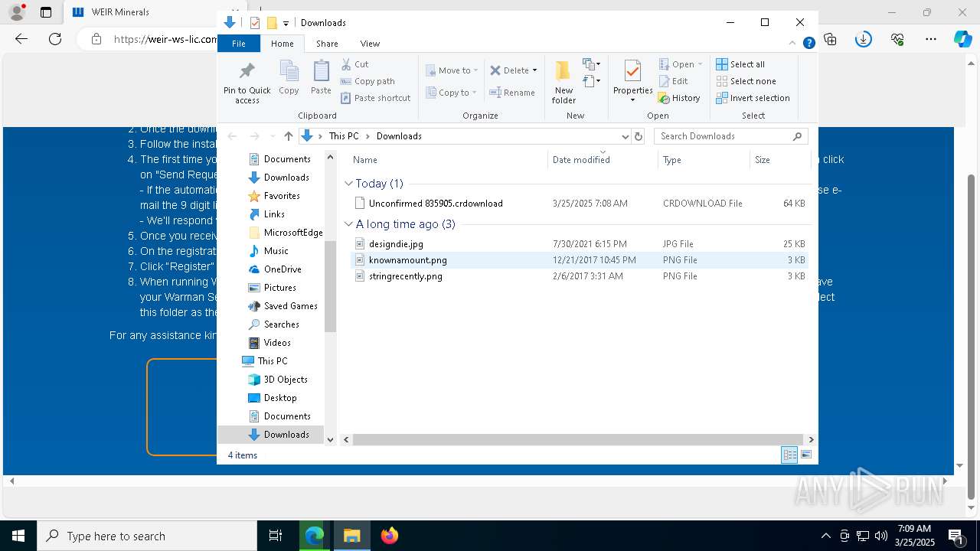
Task: Click Paste shortcut command
Action: [376, 98]
